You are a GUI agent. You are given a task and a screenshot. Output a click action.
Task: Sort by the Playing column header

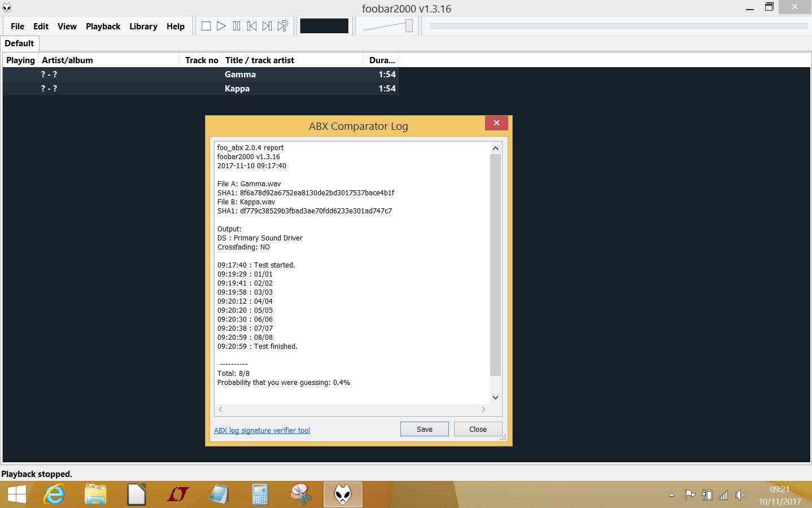point(20,60)
